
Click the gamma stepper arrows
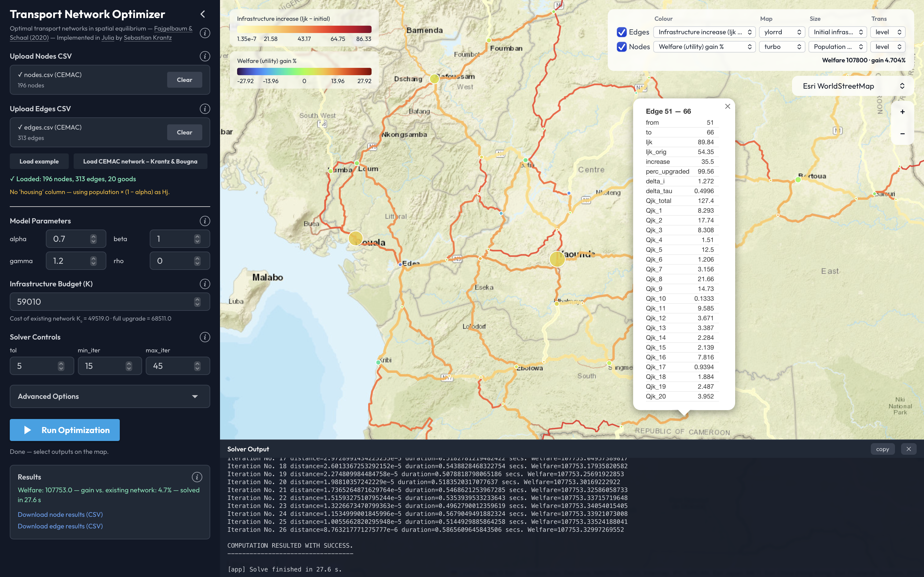click(94, 261)
